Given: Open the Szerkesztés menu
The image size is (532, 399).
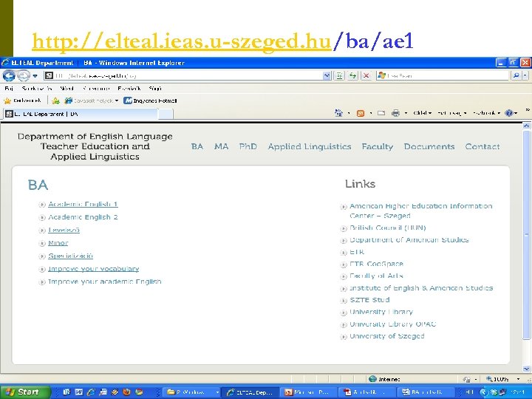Looking at the screenshot, I should [37, 89].
